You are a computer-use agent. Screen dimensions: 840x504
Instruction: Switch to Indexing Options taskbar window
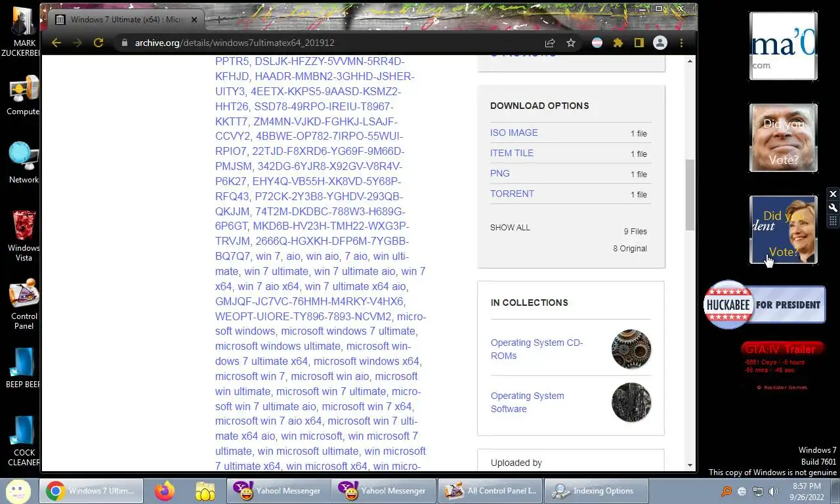pos(596,490)
